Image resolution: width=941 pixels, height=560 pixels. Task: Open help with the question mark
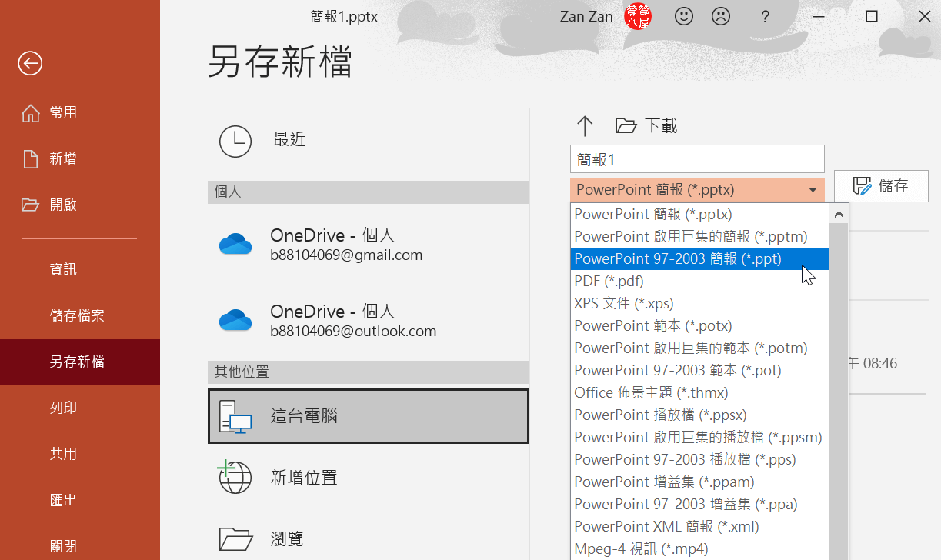[765, 16]
